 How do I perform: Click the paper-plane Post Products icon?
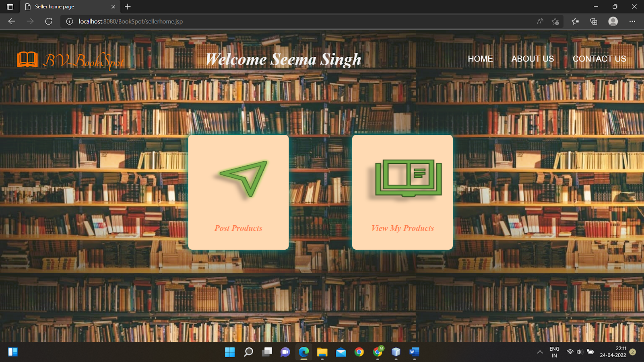tap(244, 178)
